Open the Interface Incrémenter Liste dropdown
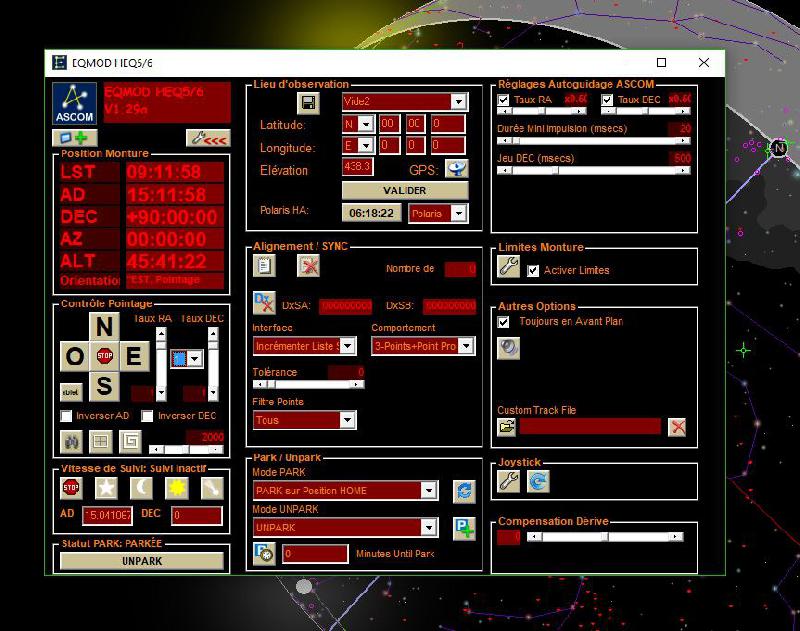Viewport: 800px width, 631px height. tap(347, 346)
